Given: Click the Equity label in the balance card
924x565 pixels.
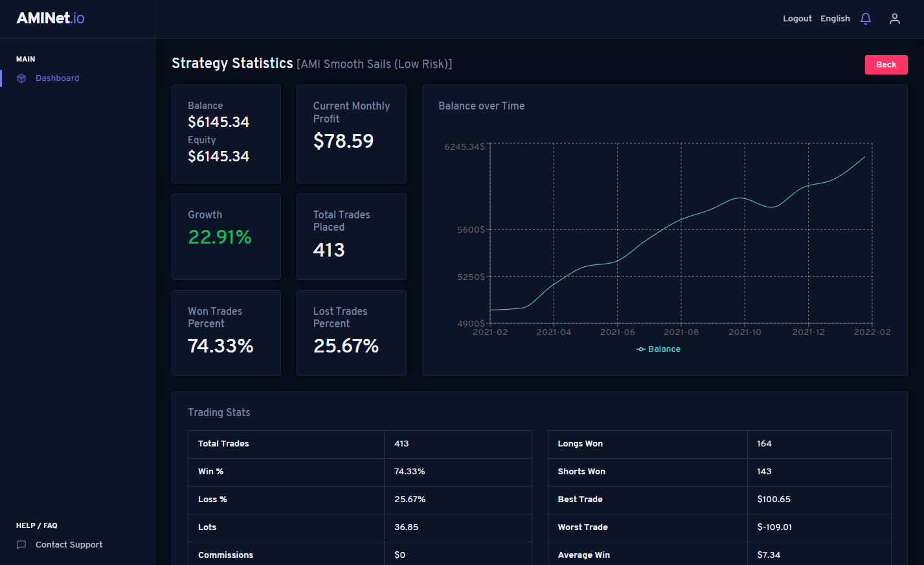Looking at the screenshot, I should tap(202, 140).
